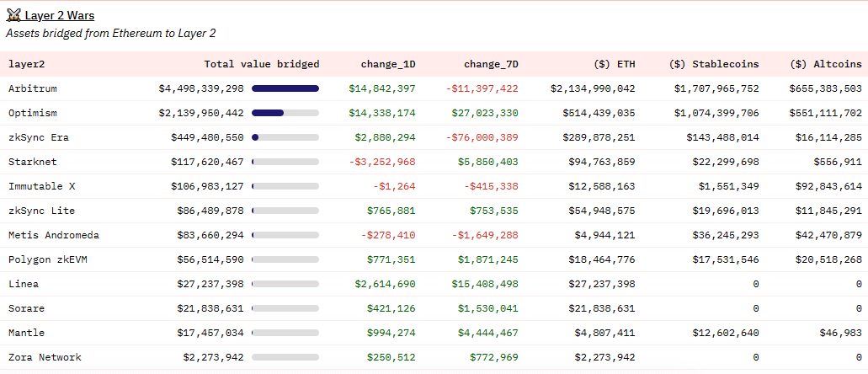The width and height of the screenshot is (868, 374).
Task: Click the $655,383,503 Arbitrum altcoins value
Action: click(825, 88)
